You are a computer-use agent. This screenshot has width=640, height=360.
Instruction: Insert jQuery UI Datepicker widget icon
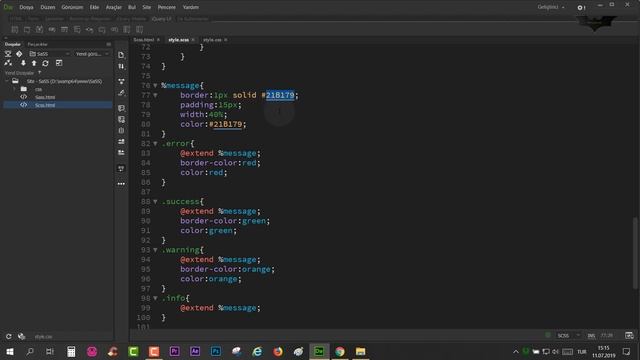click(39, 29)
